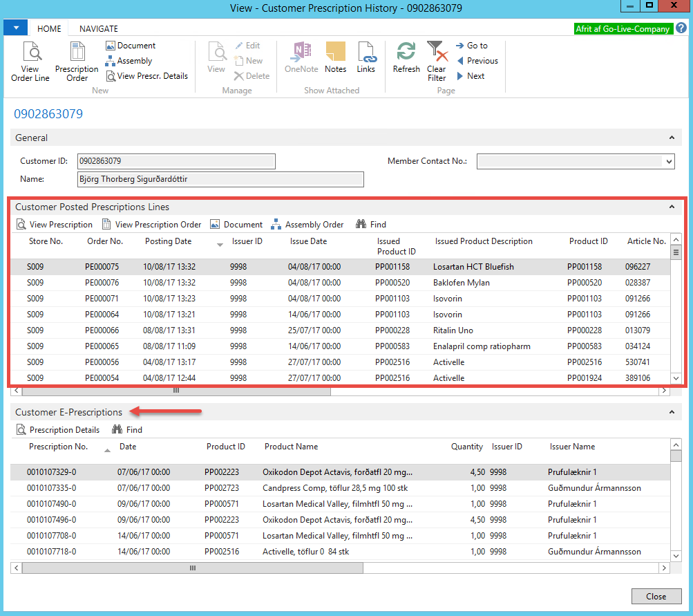693x616 pixels.
Task: Open the blue application menu dropdown
Action: click(15, 28)
